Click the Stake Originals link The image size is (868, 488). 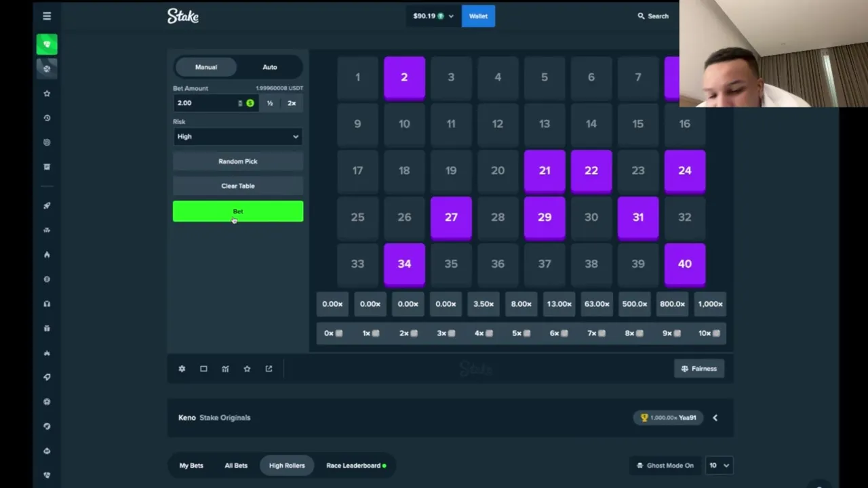click(x=225, y=418)
